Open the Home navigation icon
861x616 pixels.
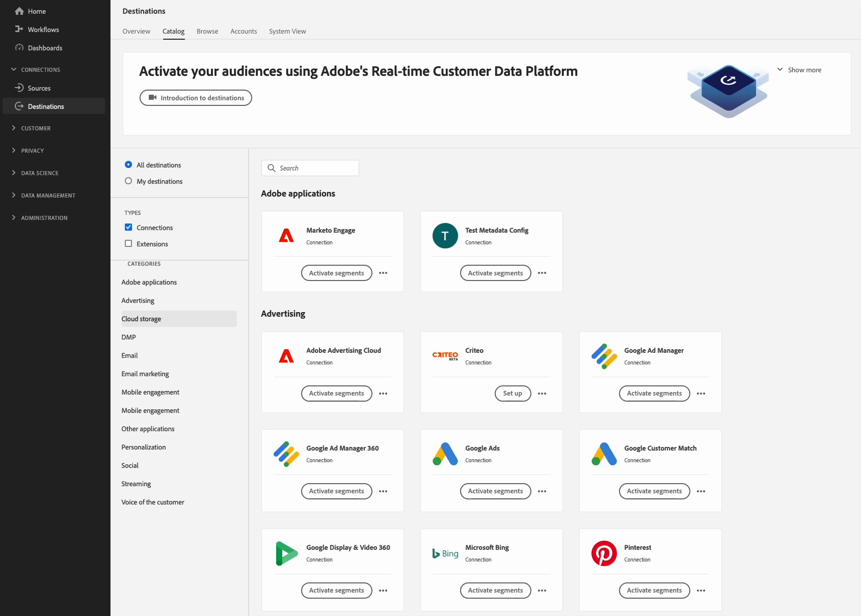tap(19, 11)
